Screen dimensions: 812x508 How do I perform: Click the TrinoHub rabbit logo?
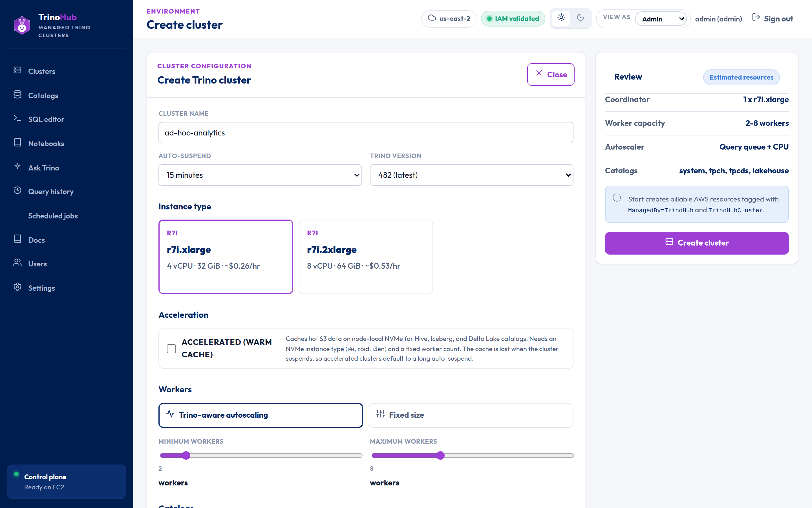click(x=22, y=25)
